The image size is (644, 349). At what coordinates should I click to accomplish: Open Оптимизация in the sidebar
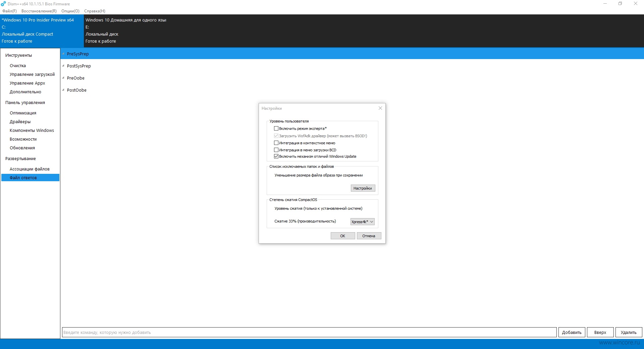(x=23, y=113)
